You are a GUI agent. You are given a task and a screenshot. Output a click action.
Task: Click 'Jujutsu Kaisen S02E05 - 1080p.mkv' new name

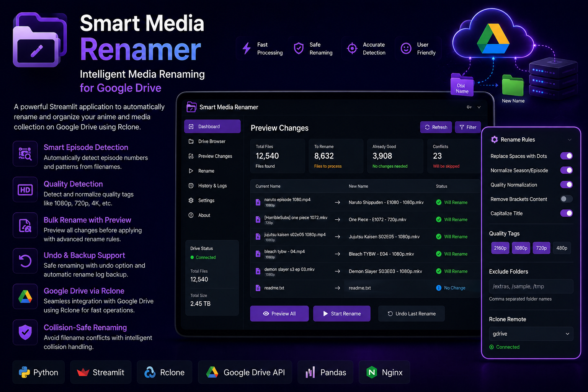click(384, 237)
